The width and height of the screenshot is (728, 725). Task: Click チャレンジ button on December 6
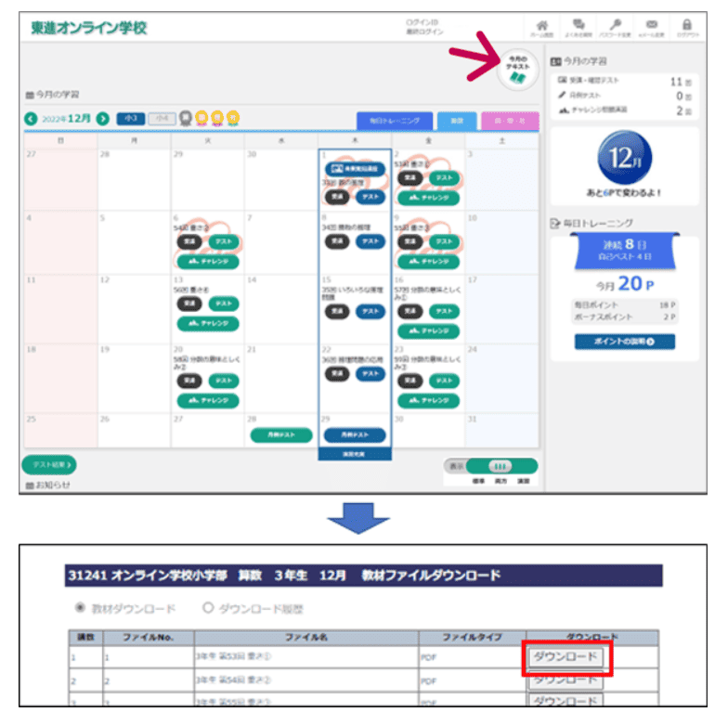[x=208, y=262]
